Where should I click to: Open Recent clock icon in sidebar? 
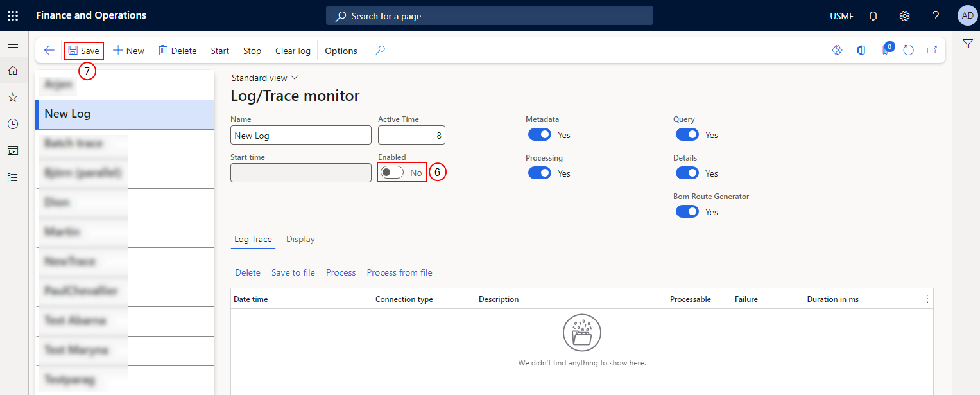tap(13, 124)
